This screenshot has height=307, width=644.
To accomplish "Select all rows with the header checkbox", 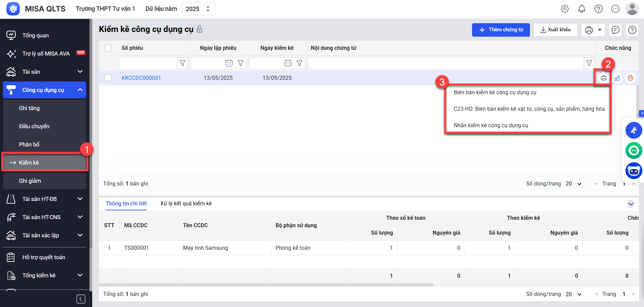I will 108,48.
